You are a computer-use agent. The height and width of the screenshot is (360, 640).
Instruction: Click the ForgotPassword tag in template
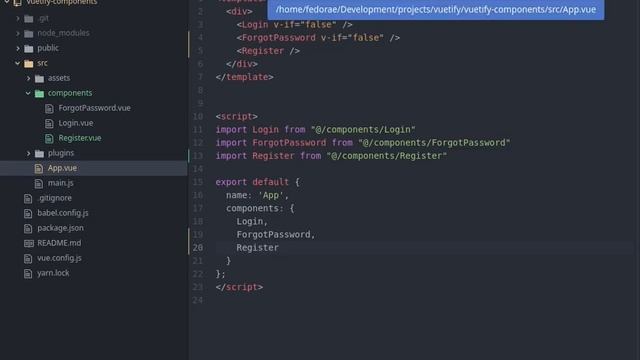(279, 38)
